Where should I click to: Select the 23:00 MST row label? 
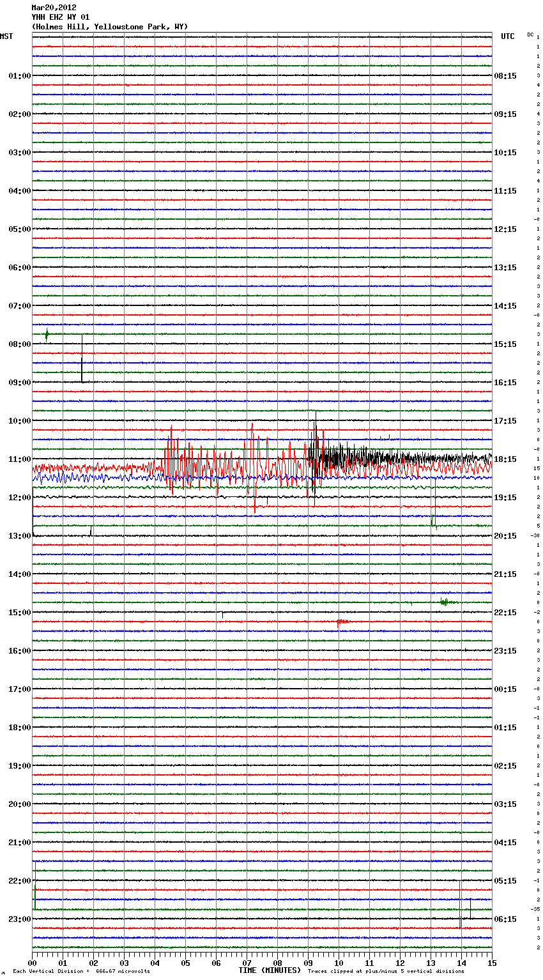tap(20, 919)
